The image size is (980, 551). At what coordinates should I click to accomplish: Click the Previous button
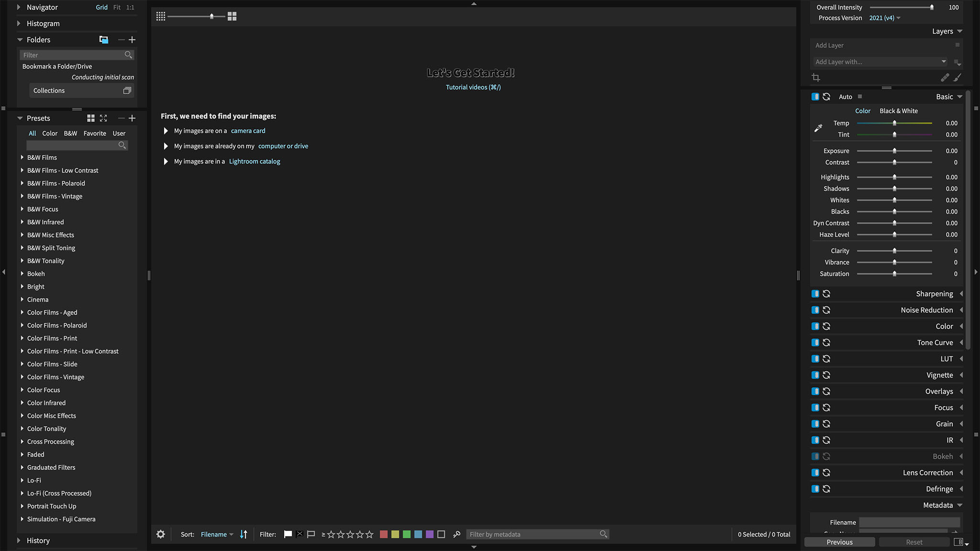840,542
